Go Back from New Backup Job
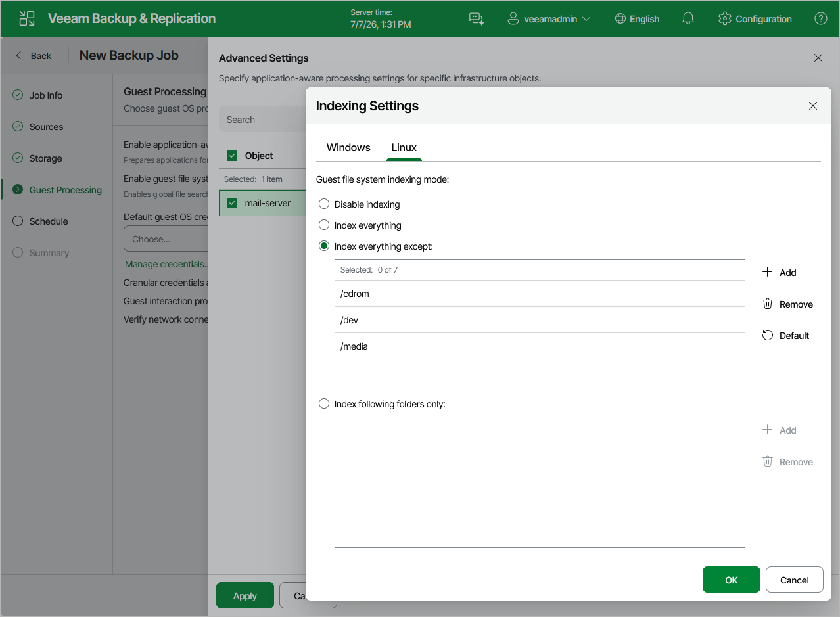840x617 pixels. [x=33, y=56]
